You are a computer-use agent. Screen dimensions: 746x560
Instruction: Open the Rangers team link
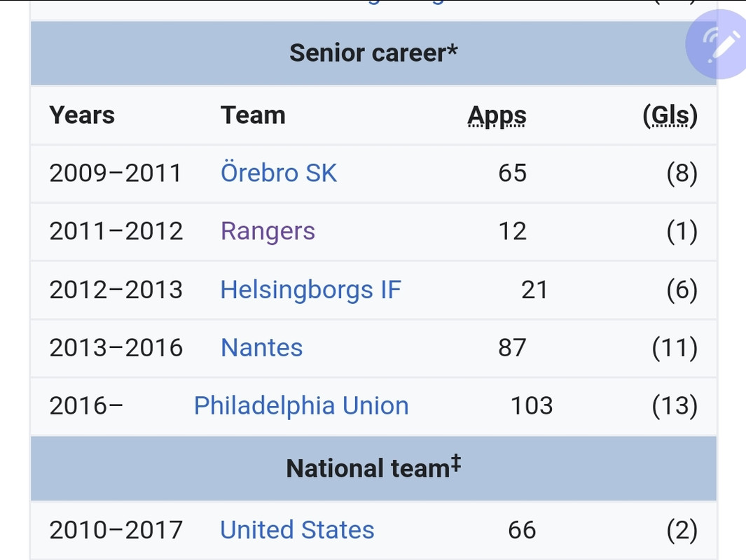pos(268,232)
